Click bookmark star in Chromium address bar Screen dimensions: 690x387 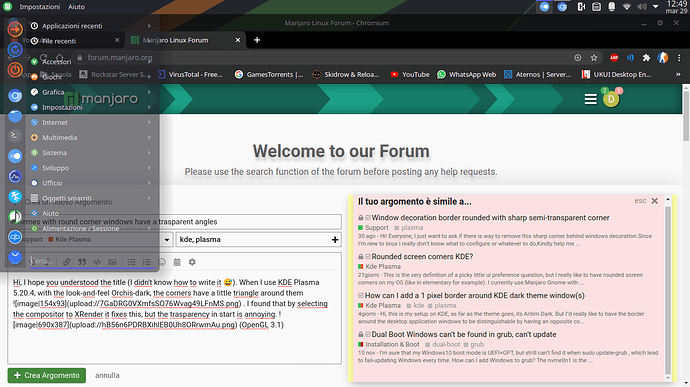[594, 58]
